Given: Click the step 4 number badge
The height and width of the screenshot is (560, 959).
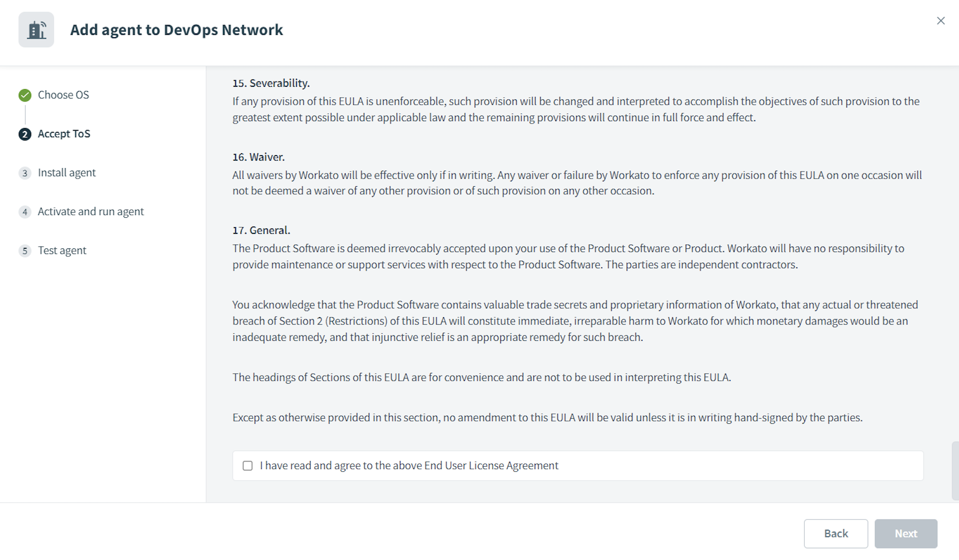Looking at the screenshot, I should pos(25,212).
